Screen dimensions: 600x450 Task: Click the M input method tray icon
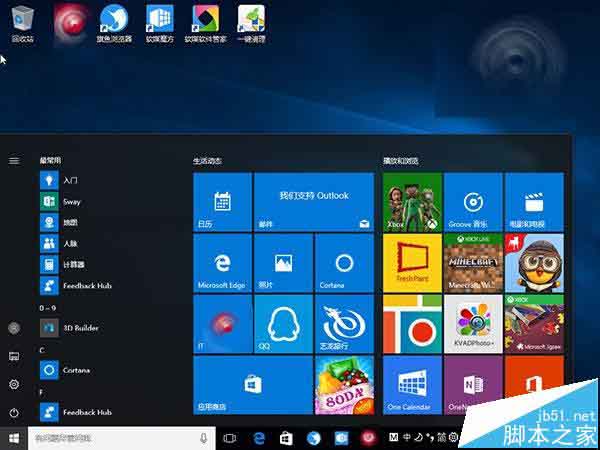pyautogui.click(x=393, y=437)
